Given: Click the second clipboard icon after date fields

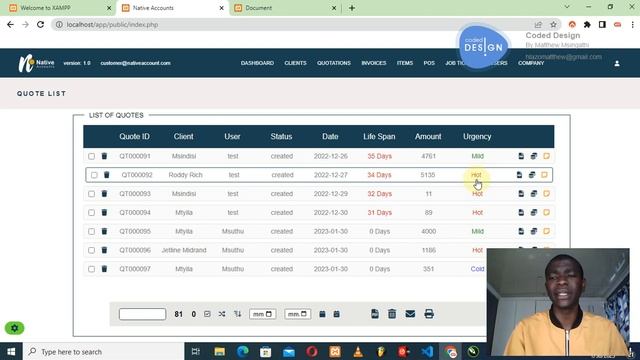Looking at the screenshot, I should [336, 314].
